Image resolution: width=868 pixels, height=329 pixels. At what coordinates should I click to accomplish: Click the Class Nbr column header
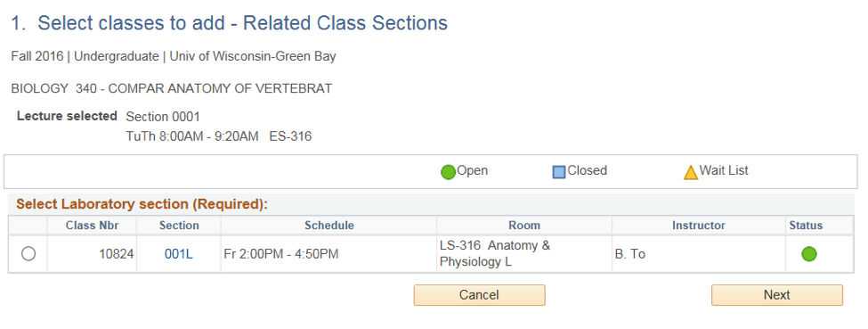[92, 226]
